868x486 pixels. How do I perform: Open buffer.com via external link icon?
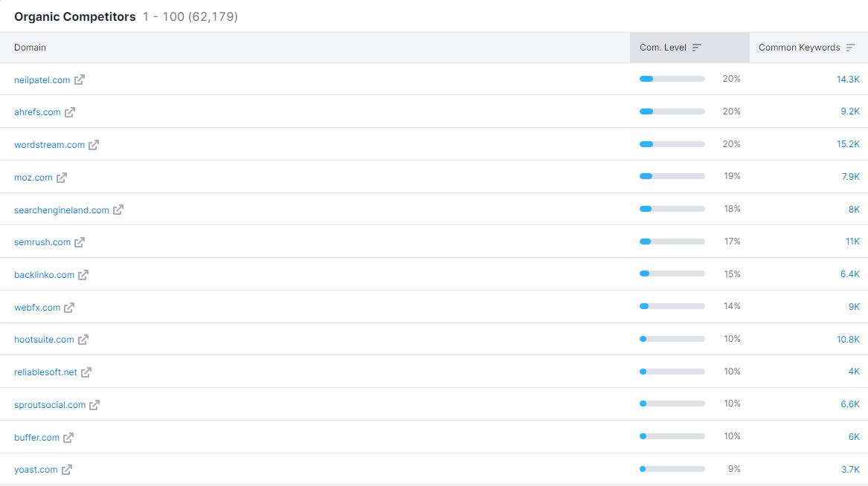(68, 437)
